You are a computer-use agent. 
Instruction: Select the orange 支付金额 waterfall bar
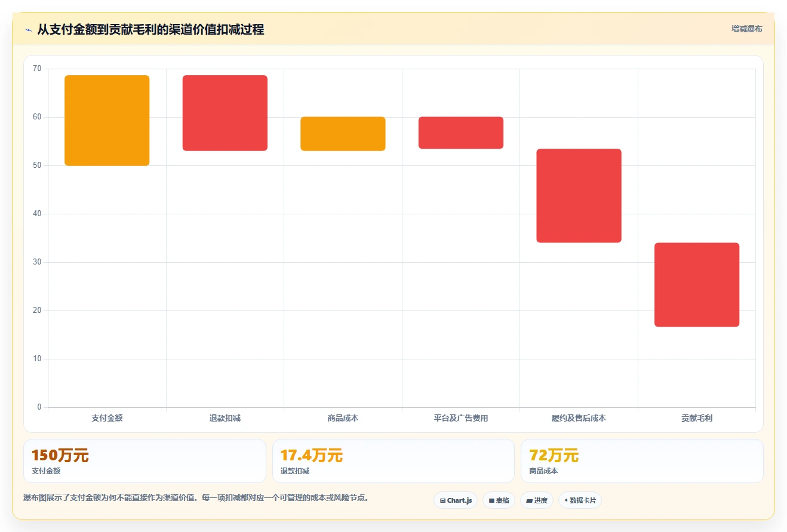[x=107, y=121]
